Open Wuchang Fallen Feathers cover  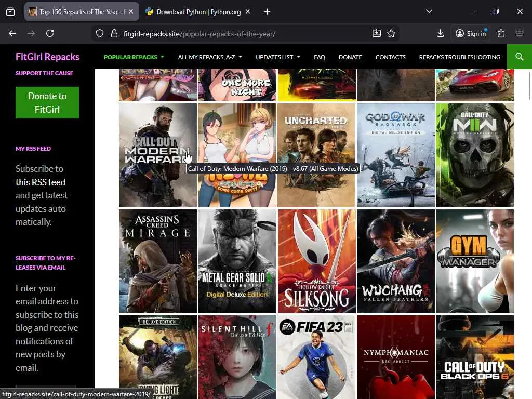coord(395,261)
